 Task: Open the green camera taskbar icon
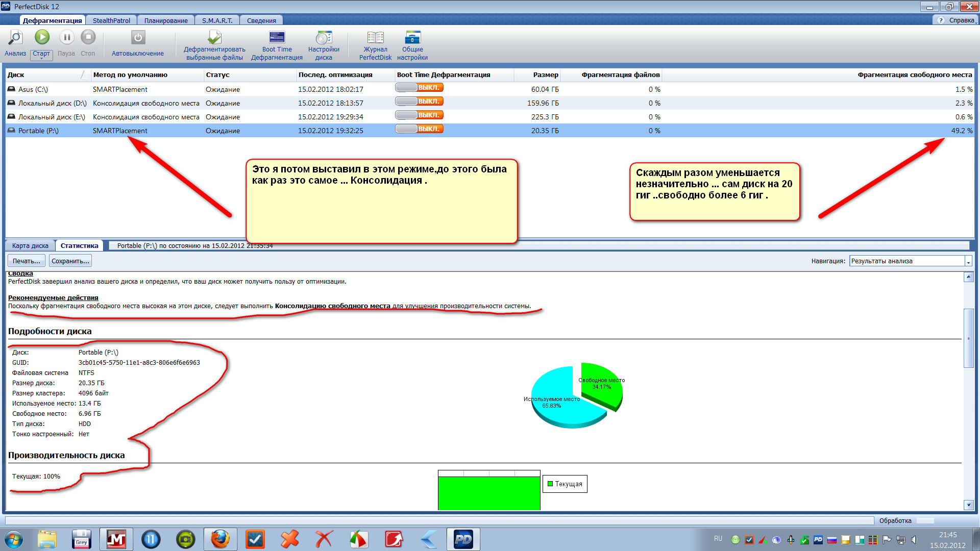tap(186, 539)
